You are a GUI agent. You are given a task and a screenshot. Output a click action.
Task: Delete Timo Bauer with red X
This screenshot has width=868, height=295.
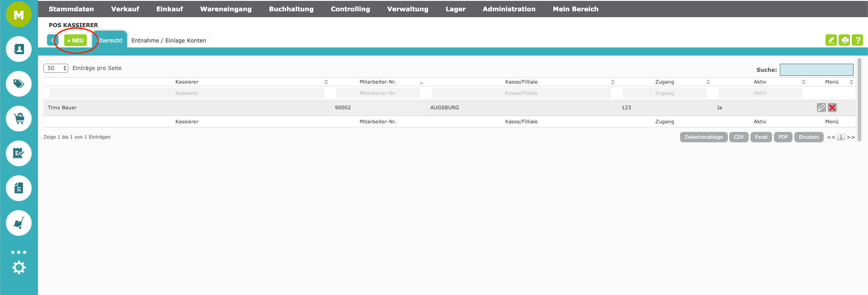832,108
